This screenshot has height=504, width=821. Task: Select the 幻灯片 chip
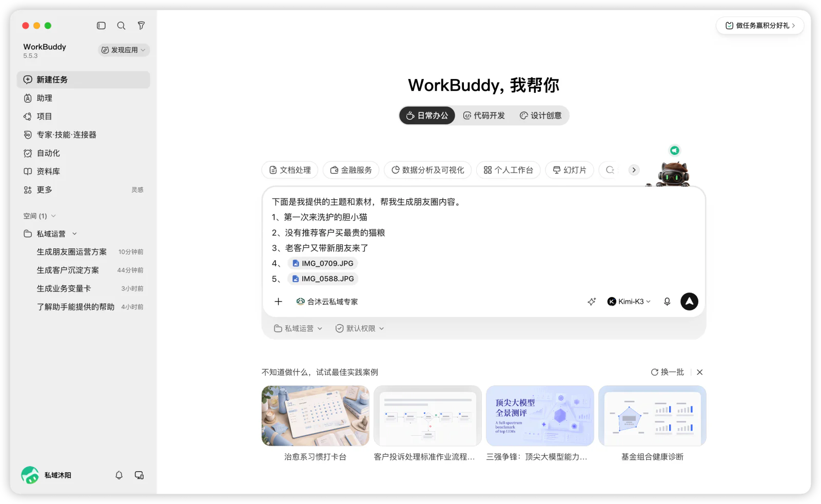(x=570, y=170)
